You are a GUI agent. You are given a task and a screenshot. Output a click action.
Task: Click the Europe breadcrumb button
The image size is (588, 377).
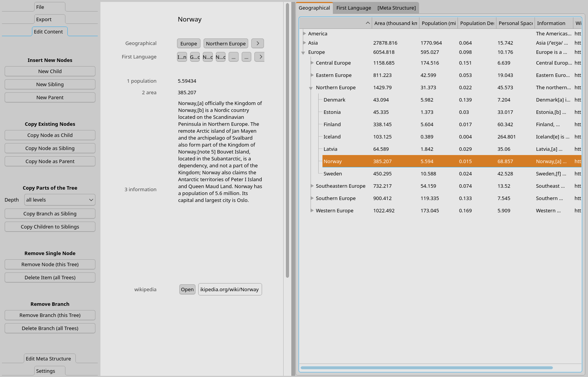[189, 43]
